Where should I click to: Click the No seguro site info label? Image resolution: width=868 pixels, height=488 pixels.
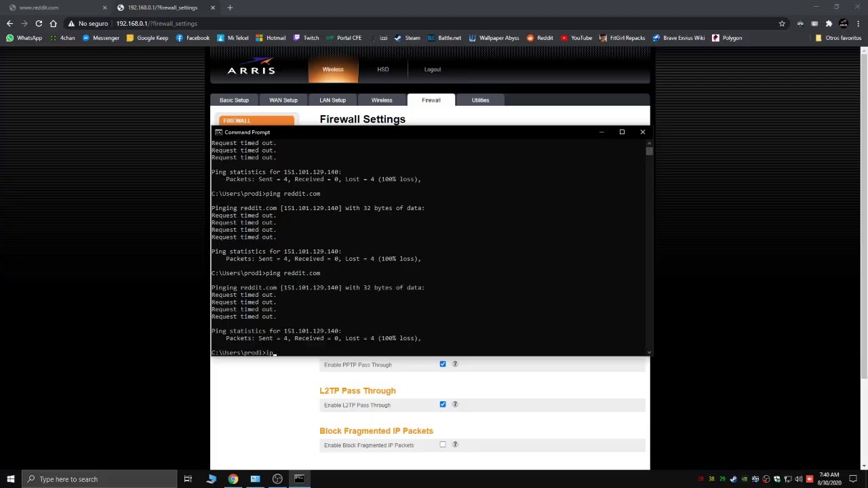[x=88, y=24]
